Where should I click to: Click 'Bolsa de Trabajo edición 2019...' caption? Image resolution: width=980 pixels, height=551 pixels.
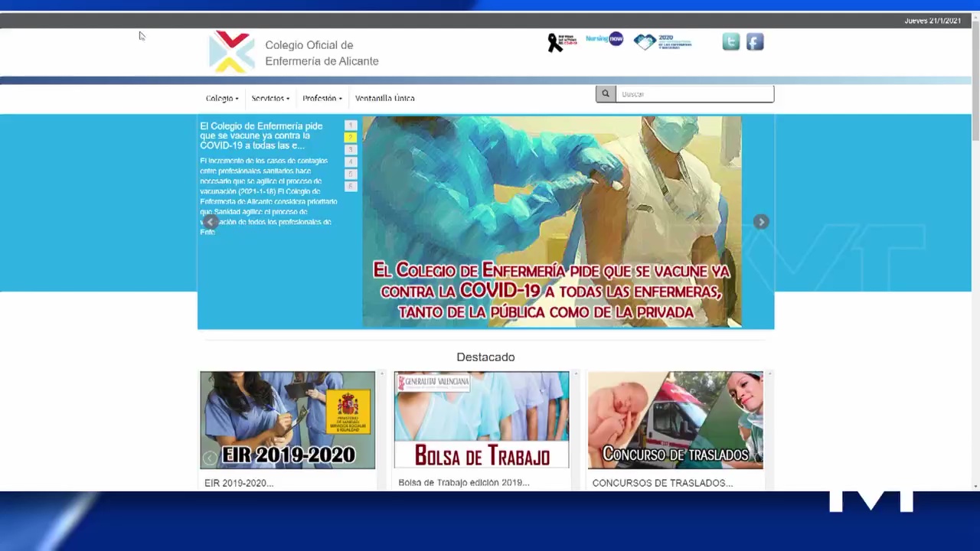(464, 483)
